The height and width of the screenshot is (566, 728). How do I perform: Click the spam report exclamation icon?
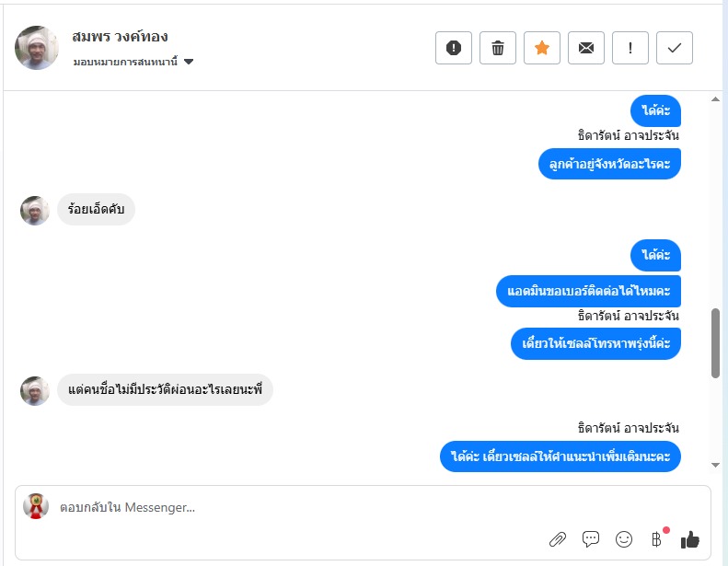pyautogui.click(x=454, y=48)
